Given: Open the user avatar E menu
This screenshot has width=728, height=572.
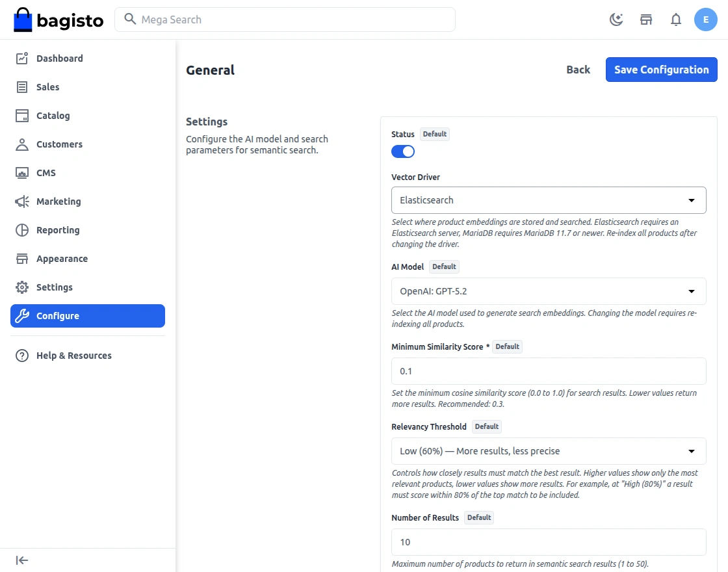Looking at the screenshot, I should point(705,19).
